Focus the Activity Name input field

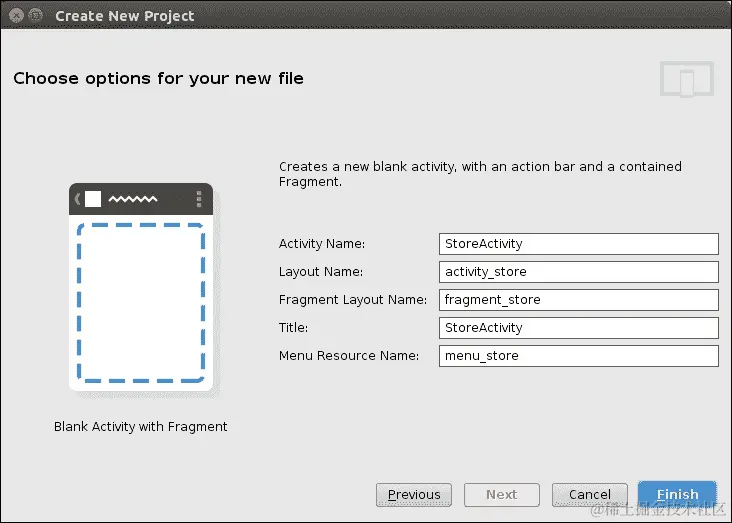point(578,244)
